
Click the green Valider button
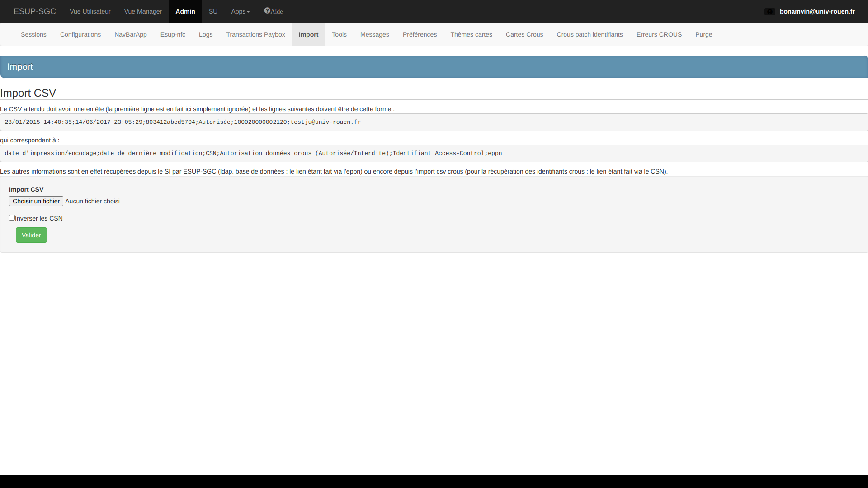click(x=31, y=235)
